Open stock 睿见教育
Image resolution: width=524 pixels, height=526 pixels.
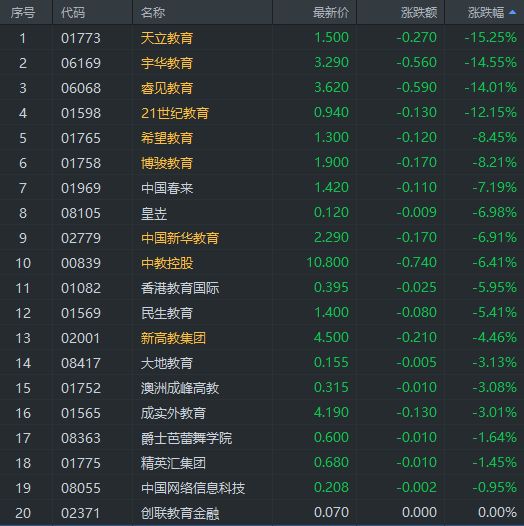coord(167,88)
